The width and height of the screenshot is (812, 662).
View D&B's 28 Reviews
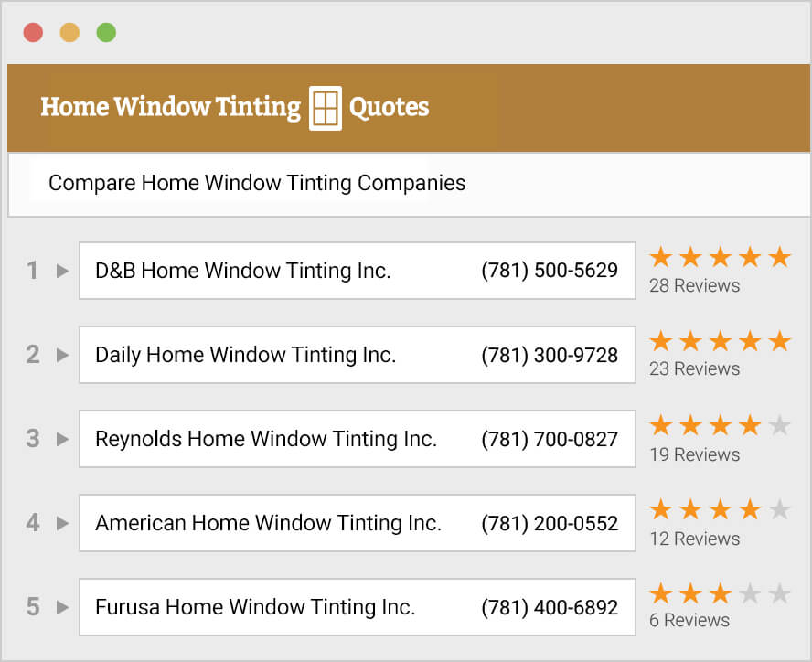pos(694,285)
